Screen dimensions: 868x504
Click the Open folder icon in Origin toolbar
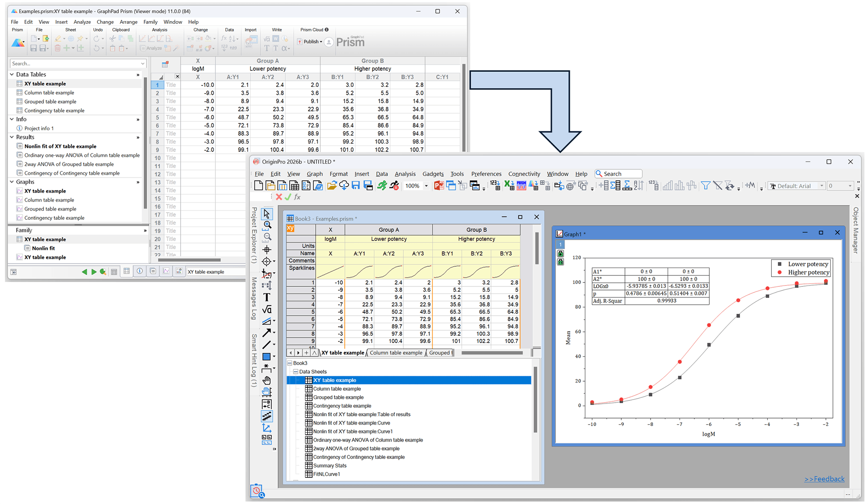coord(332,186)
